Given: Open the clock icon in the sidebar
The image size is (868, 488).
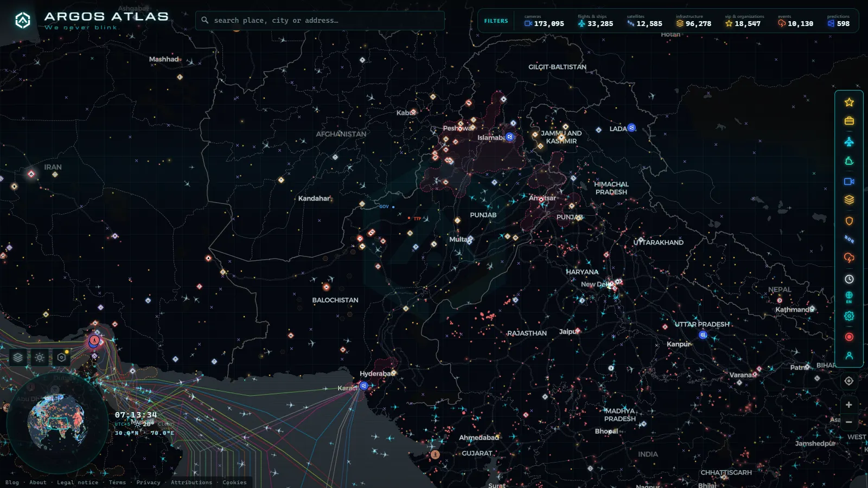Looking at the screenshot, I should click(x=849, y=279).
